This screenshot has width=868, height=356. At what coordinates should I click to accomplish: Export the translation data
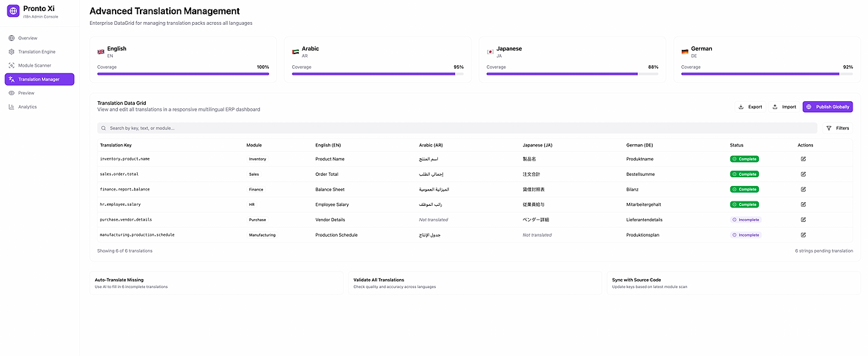(x=750, y=107)
